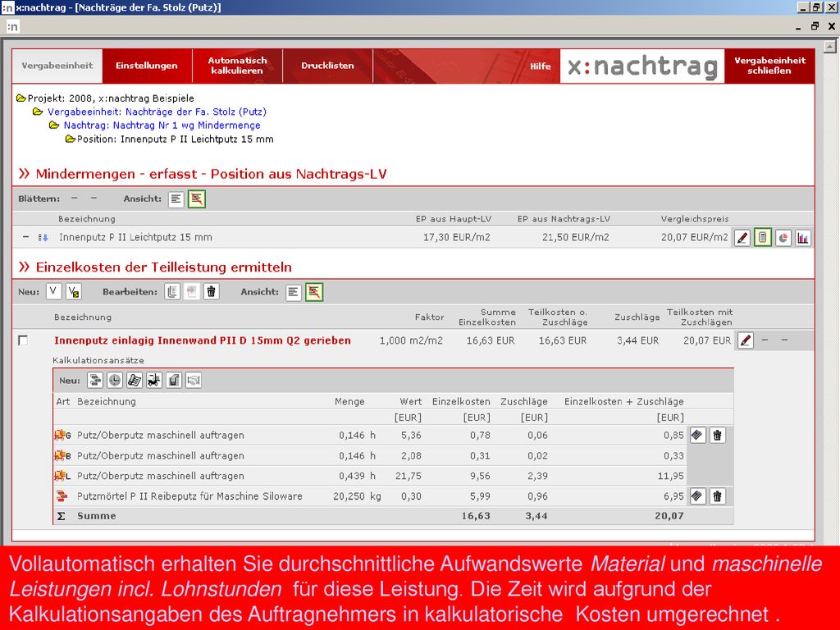840x630 pixels.
Task: Click heading Einzelkosten der Teilleistung ermitteln
Action: click(163, 267)
